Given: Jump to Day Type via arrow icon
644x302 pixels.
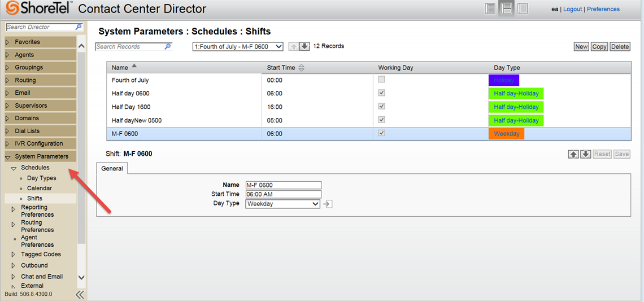Looking at the screenshot, I should (328, 204).
